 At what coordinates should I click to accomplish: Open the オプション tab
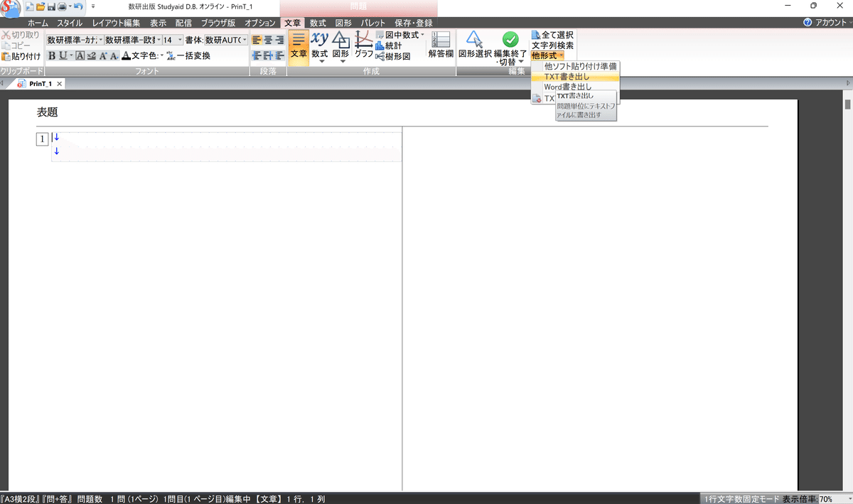(x=260, y=23)
